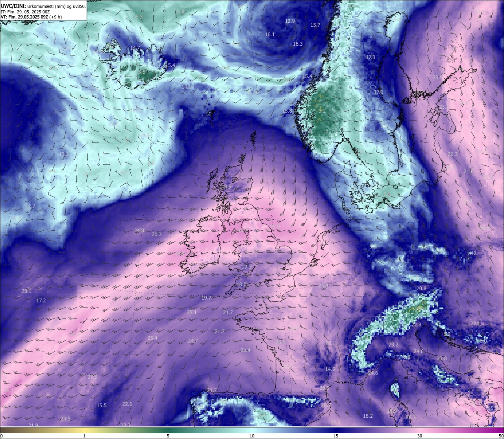This screenshot has width=504, height=439.
Task: Click the 17.2 value label
Action: click(x=41, y=301)
